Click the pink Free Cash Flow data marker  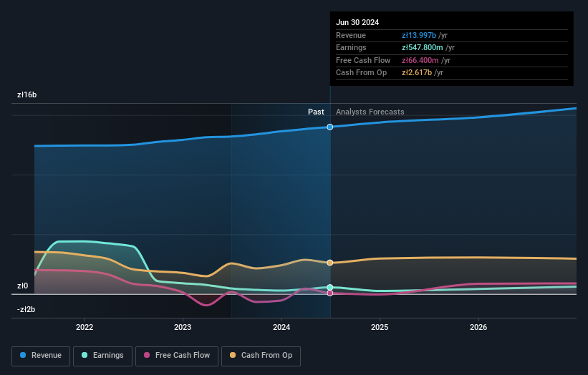coord(330,293)
